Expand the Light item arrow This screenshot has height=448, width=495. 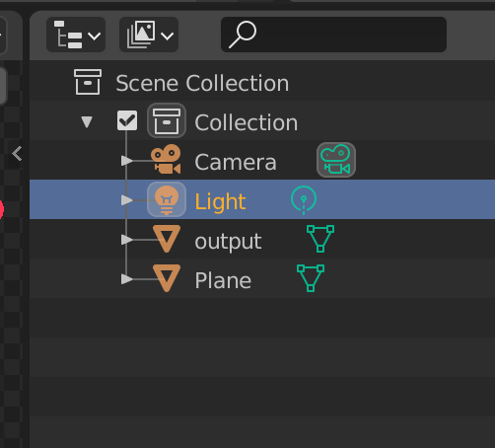126,200
